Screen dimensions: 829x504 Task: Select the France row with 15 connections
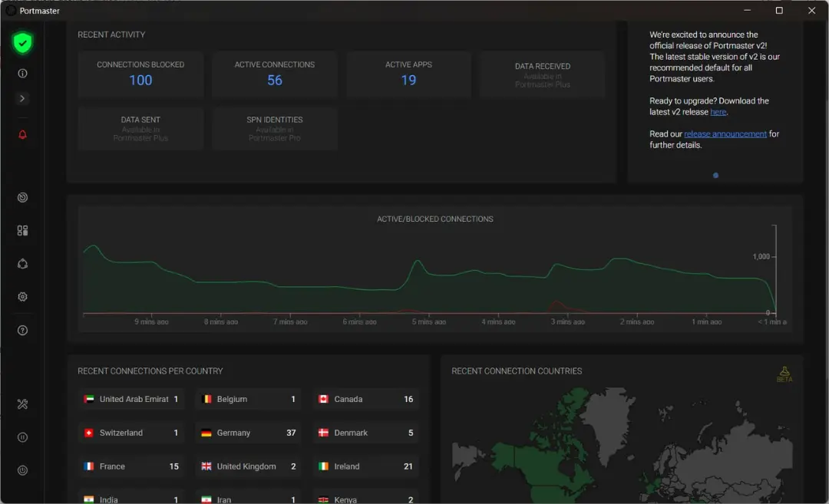pos(131,466)
